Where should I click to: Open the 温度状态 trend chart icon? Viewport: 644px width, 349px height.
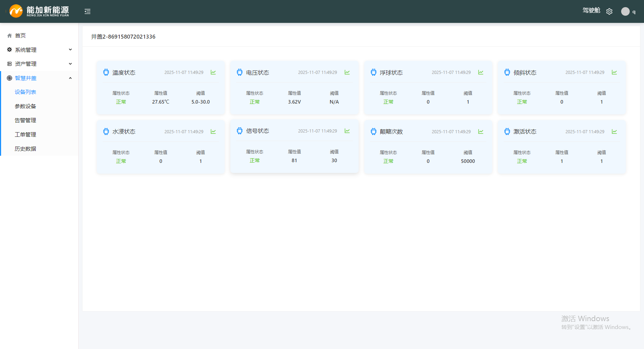(x=213, y=73)
